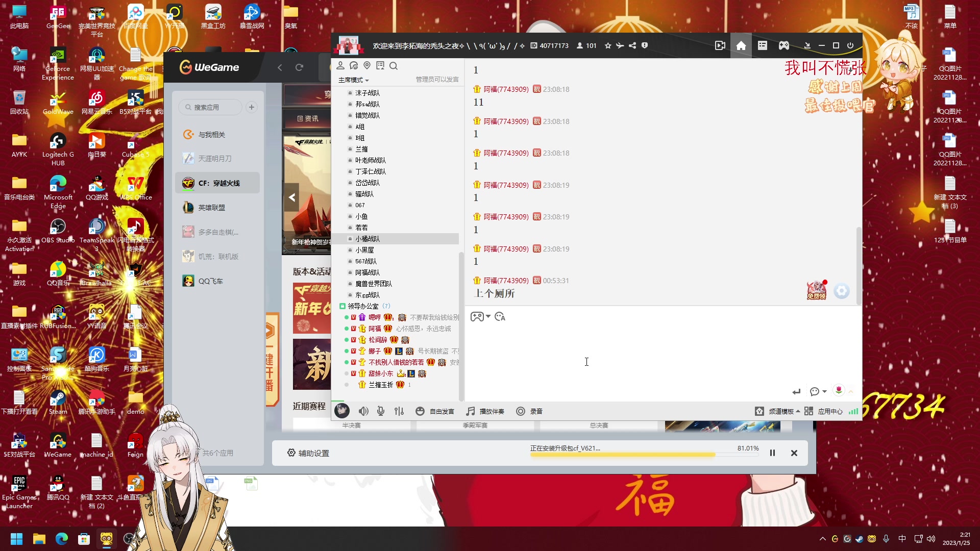Viewport: 980px width, 551px height.
Task: Select user 甜妹小东 in member list
Action: 381,373
